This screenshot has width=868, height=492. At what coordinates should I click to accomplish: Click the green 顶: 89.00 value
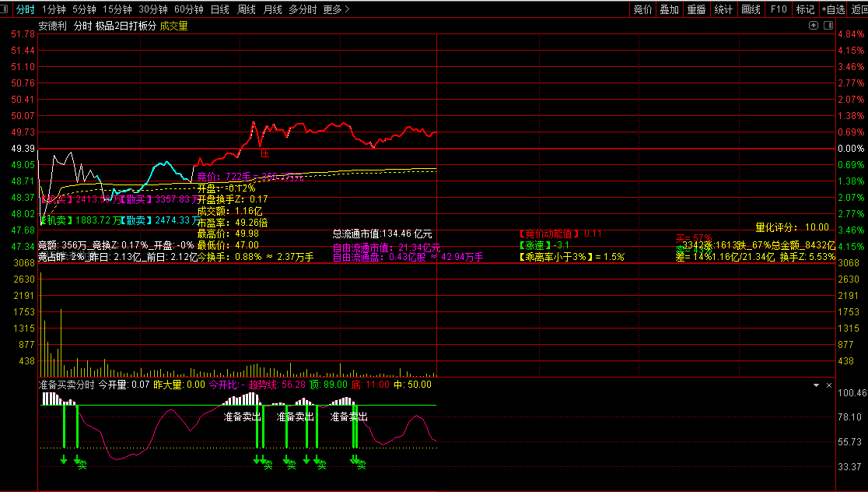coord(329,385)
